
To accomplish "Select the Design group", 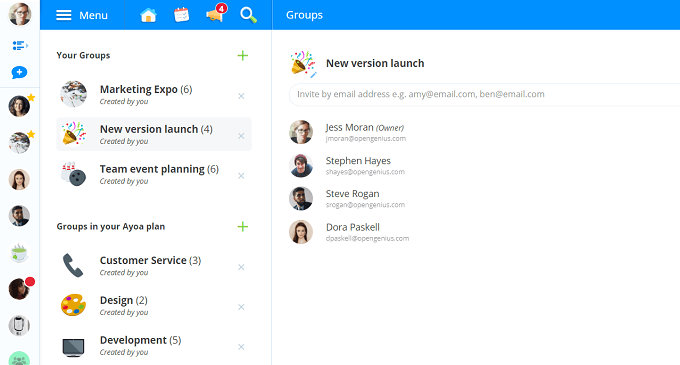I will tap(154, 306).
